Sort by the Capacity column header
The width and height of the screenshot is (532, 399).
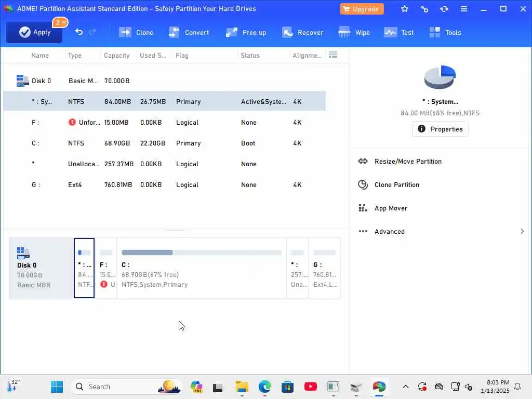coord(117,55)
